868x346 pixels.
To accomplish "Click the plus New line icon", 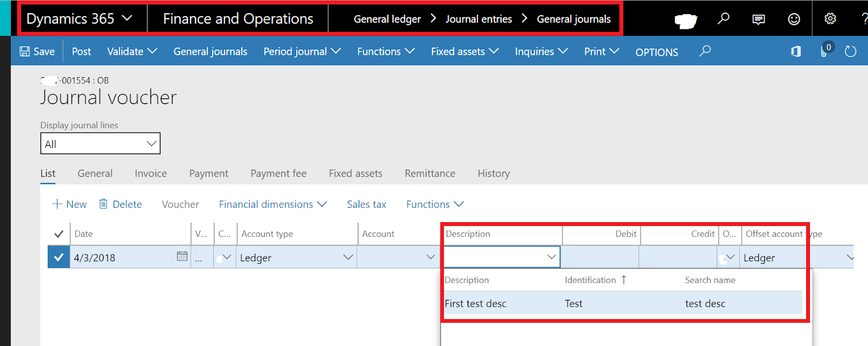I will pyautogui.click(x=57, y=204).
